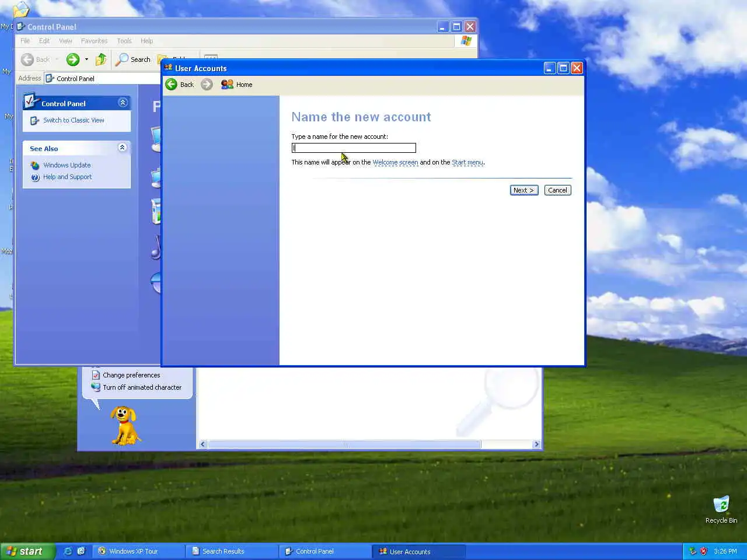Switch to Windows XP Tour taskbar button
747x560 pixels.
(x=138, y=551)
